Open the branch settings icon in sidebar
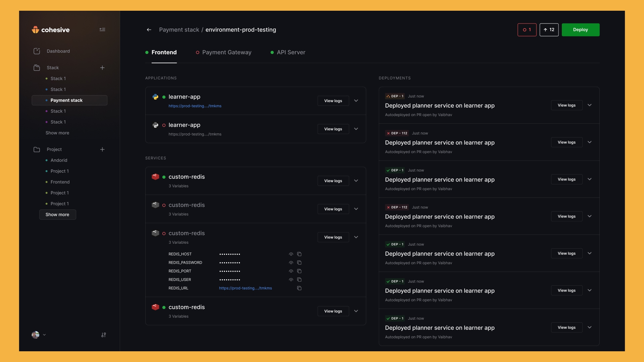The width and height of the screenshot is (644, 362). pos(104,335)
